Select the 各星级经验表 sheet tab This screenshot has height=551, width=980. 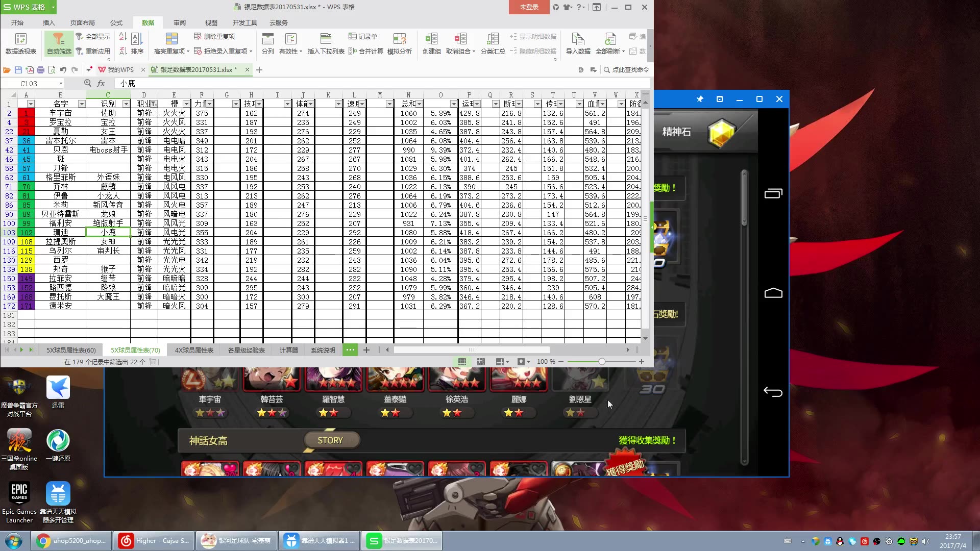tap(247, 350)
